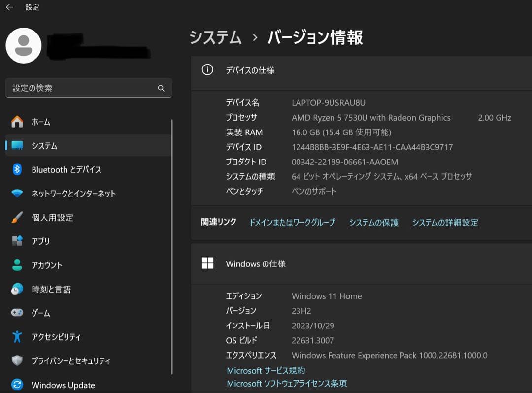
Task: Select the Bluetooth とデバイス icon
Action: (x=17, y=169)
